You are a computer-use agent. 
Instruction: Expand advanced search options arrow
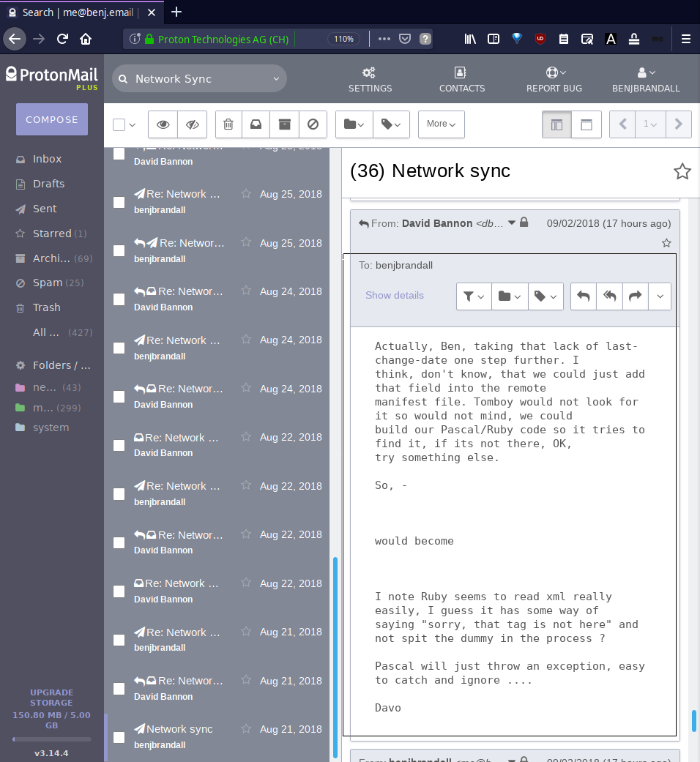click(x=276, y=79)
